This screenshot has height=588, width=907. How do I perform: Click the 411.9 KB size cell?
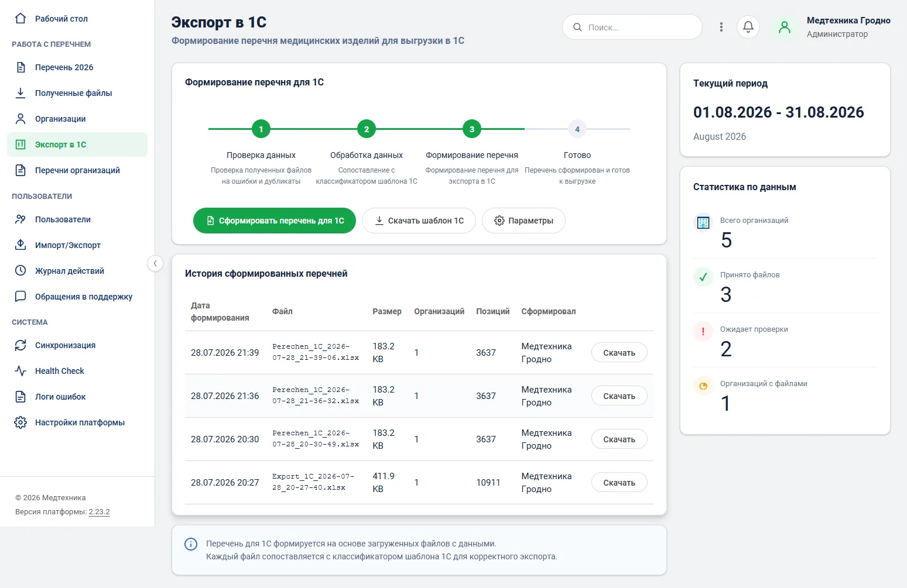(x=384, y=483)
